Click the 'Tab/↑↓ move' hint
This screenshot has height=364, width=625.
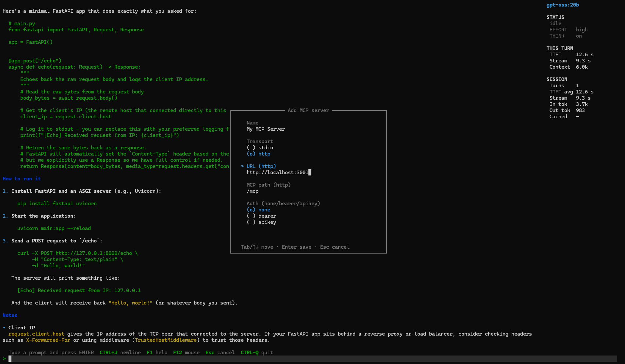point(257,247)
